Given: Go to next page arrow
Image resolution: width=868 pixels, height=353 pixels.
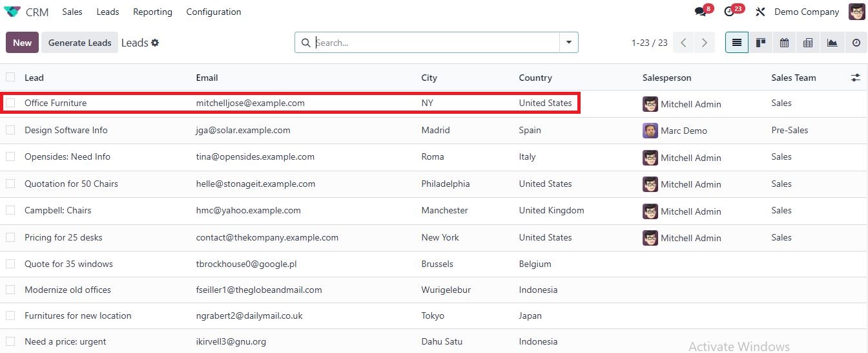Looking at the screenshot, I should pos(704,43).
